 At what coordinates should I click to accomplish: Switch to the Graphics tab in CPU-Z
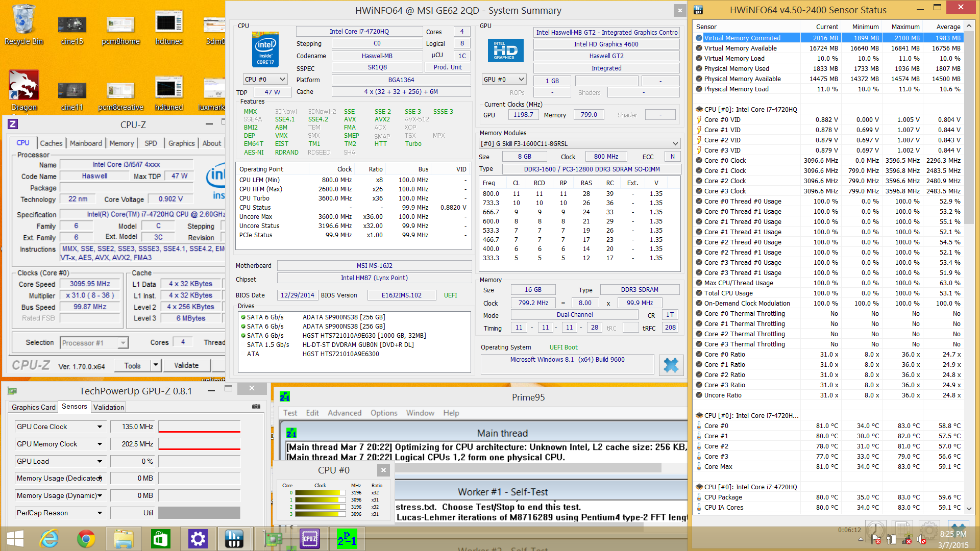pos(182,143)
